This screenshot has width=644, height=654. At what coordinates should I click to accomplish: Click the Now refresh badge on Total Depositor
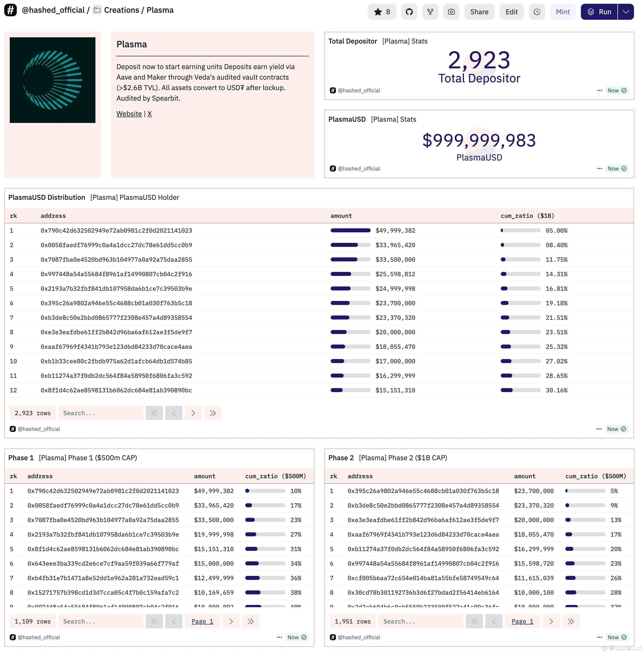(617, 90)
